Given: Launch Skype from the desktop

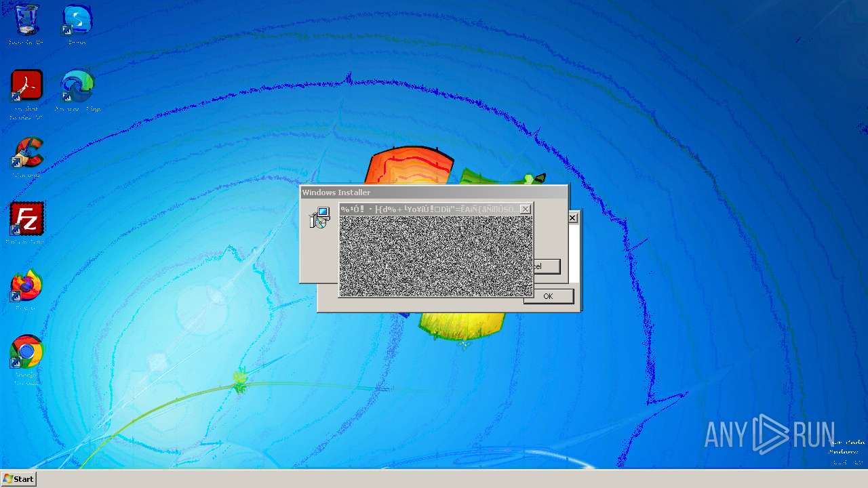Looking at the screenshot, I should pos(77,24).
